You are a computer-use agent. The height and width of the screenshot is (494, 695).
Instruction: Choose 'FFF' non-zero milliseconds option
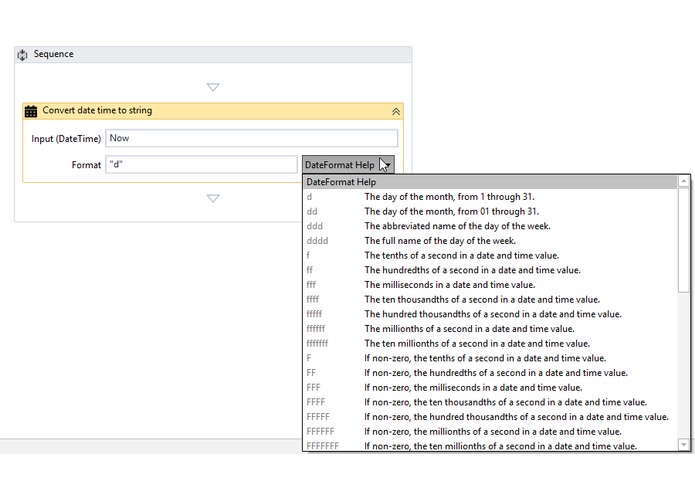pos(490,387)
